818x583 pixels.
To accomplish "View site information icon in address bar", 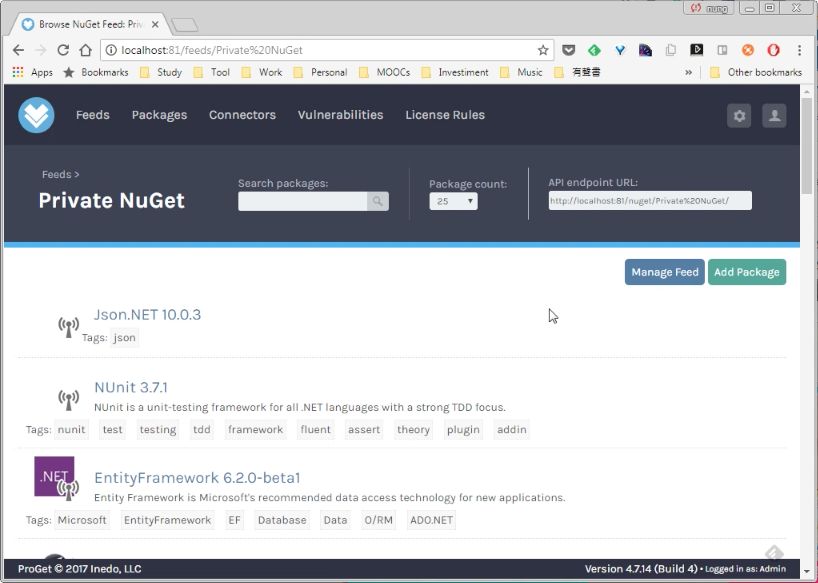I will (x=111, y=50).
